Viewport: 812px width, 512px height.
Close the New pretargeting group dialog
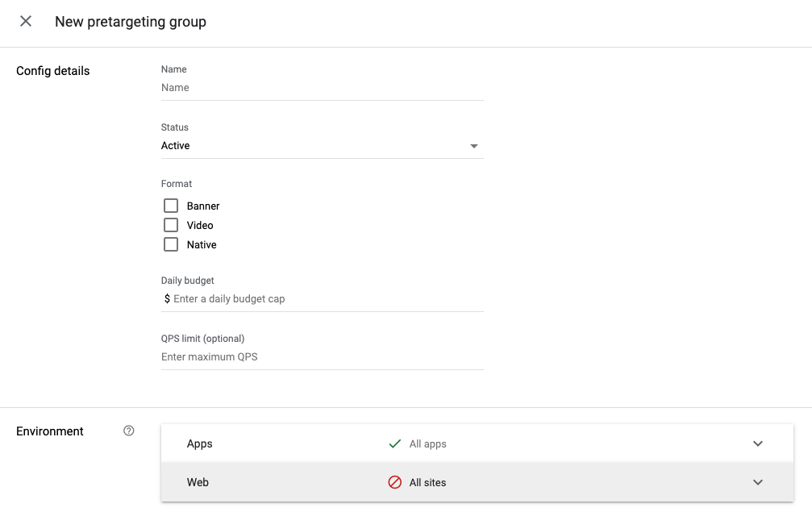pos(26,22)
